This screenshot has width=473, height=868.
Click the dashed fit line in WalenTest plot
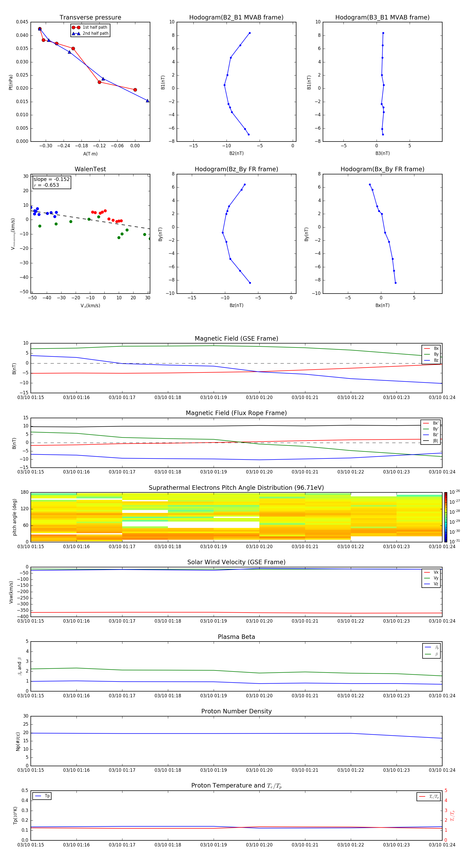pos(90,220)
